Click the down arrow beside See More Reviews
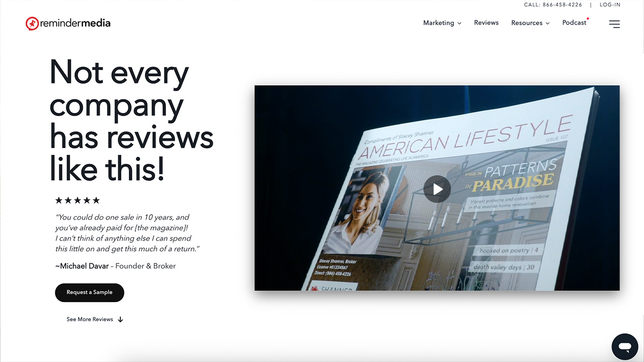644x362 pixels. (x=120, y=319)
